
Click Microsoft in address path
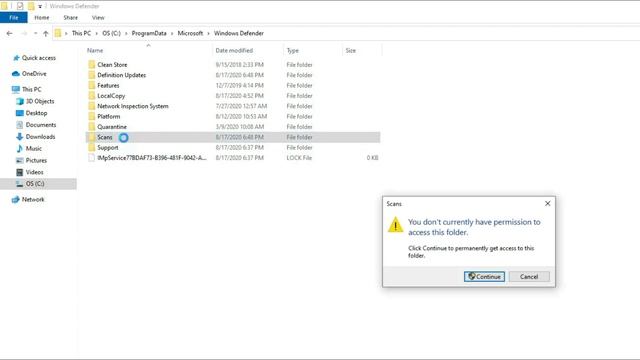190,33
